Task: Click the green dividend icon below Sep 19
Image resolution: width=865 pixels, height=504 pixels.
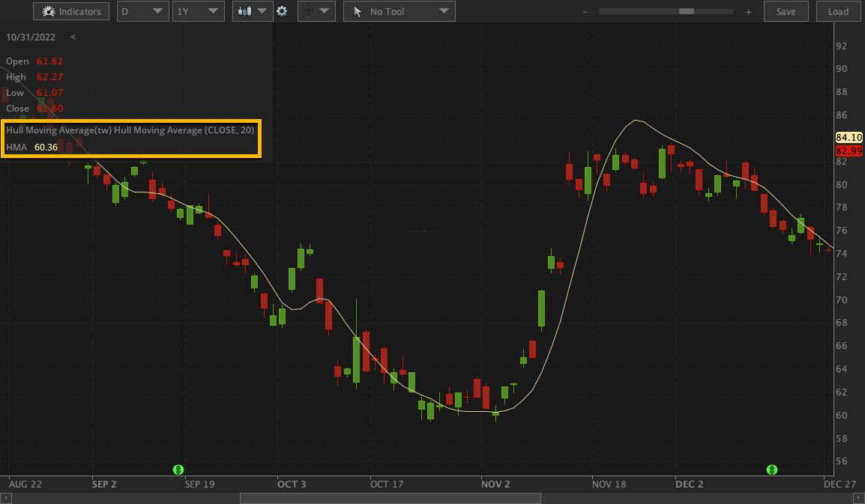Action: [x=178, y=470]
